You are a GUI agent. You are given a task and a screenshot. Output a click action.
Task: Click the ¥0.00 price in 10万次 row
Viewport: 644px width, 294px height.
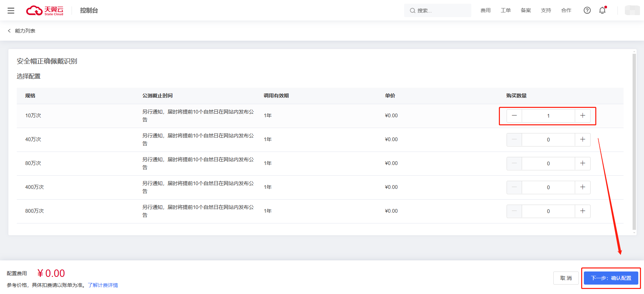(x=391, y=116)
